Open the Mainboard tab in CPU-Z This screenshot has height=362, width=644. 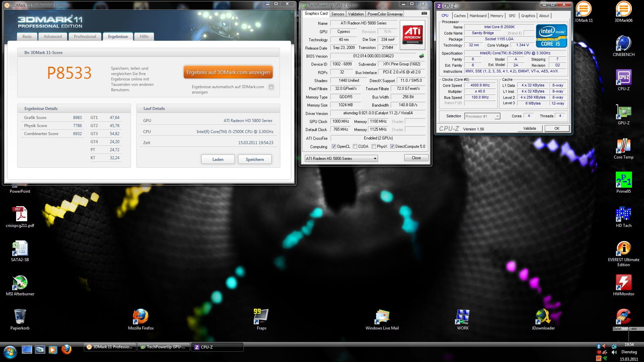click(x=478, y=16)
